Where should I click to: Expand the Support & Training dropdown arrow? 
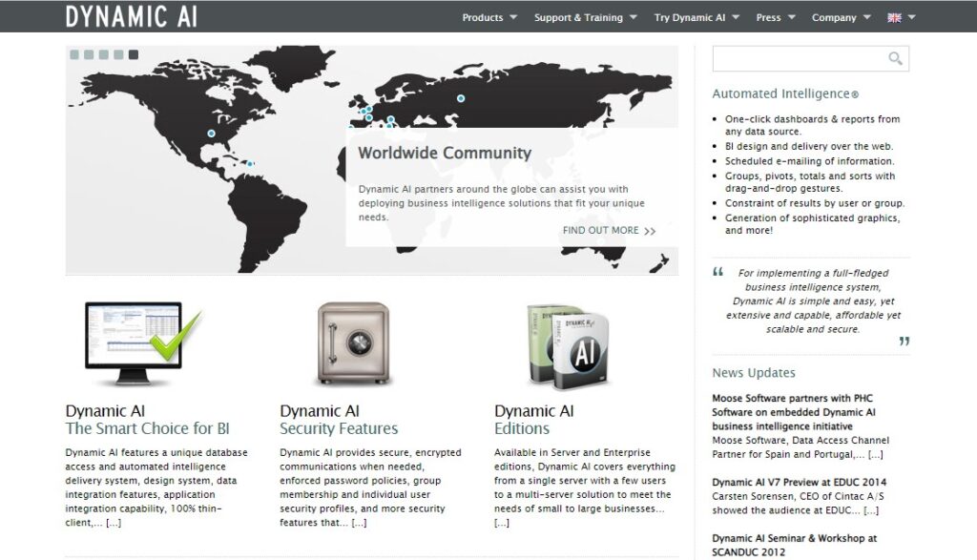click(x=634, y=17)
